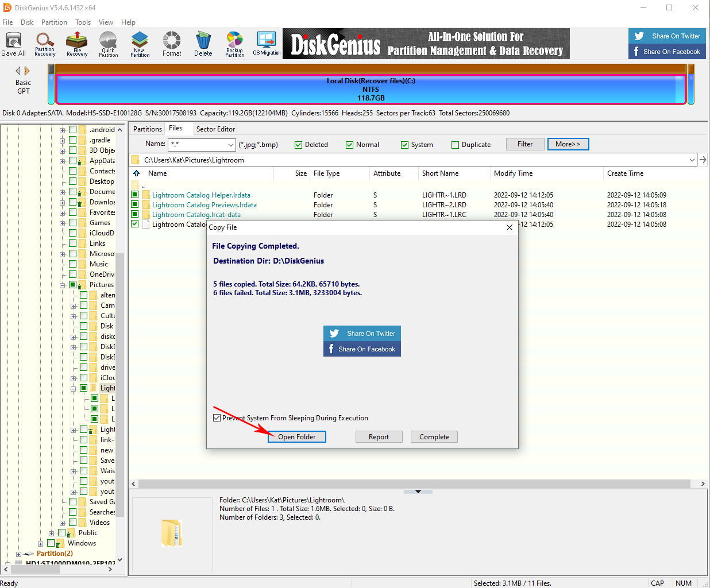Image resolution: width=710 pixels, height=588 pixels.
Task: Open the Disk menu
Action: pyautogui.click(x=27, y=22)
